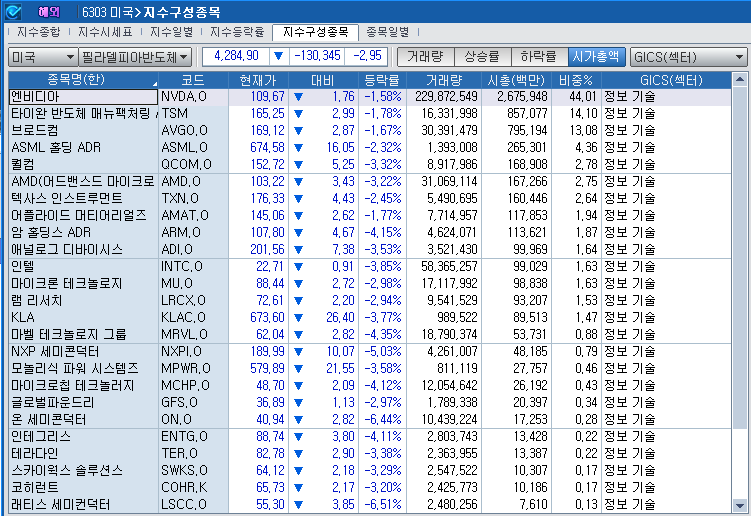Select the 지수구성종목 tab
This screenshot has width=751, height=516.
pos(316,32)
